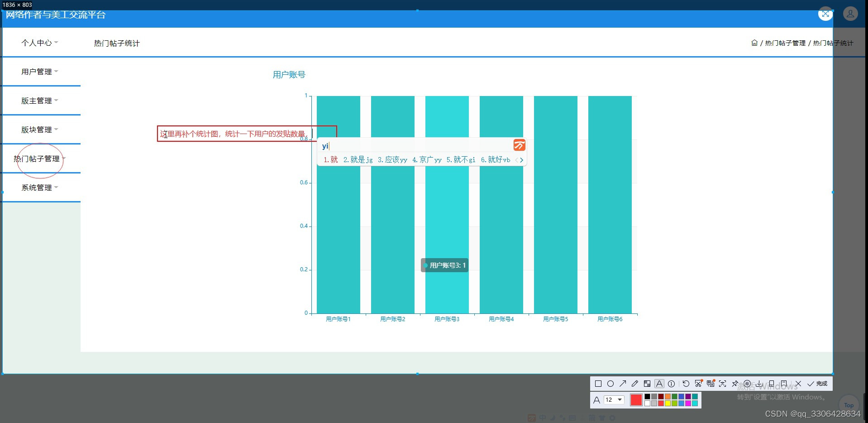The width and height of the screenshot is (868, 423).
Task: Select the text annotation tool
Action: 659,384
